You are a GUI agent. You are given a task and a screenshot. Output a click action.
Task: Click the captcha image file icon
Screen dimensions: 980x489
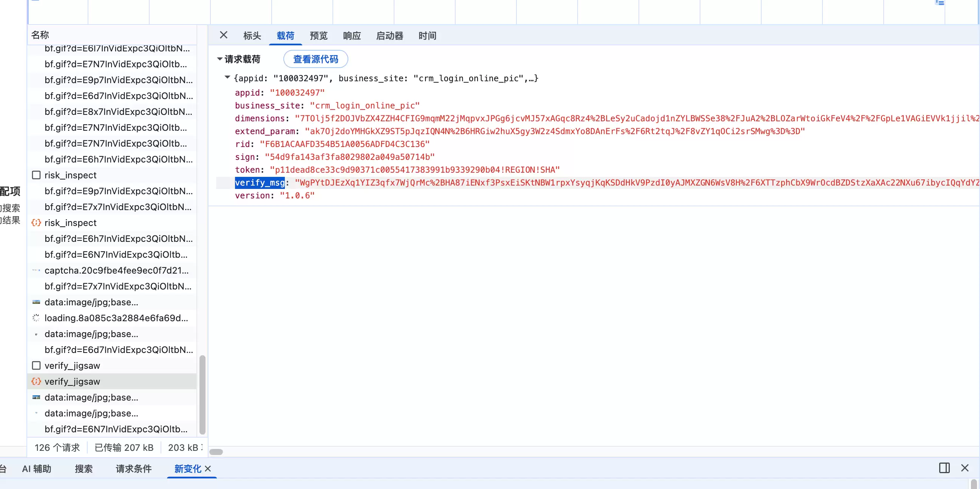[36, 270]
